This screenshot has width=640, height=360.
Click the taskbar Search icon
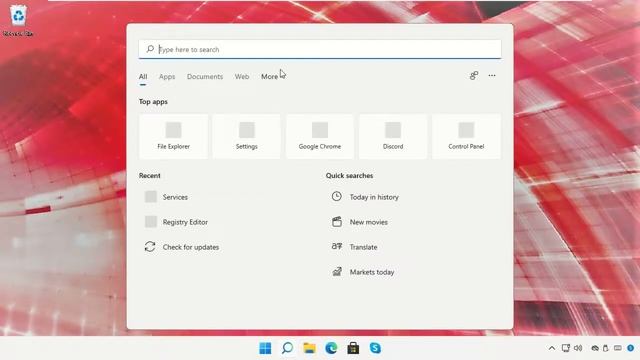click(287, 348)
